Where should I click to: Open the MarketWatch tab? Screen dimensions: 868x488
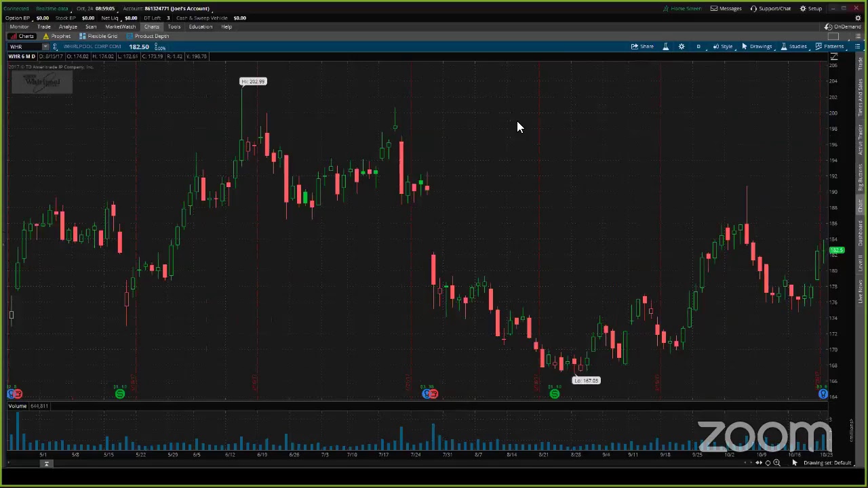pos(120,26)
